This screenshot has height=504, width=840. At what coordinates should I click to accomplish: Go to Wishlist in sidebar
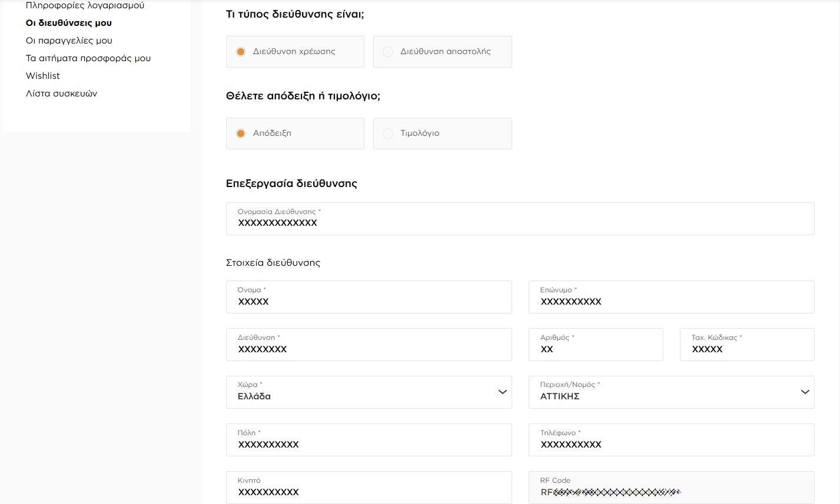coord(43,76)
